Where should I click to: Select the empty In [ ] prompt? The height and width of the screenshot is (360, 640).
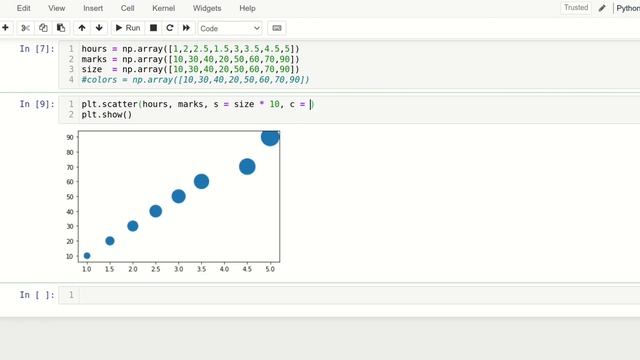pyautogui.click(x=37, y=295)
